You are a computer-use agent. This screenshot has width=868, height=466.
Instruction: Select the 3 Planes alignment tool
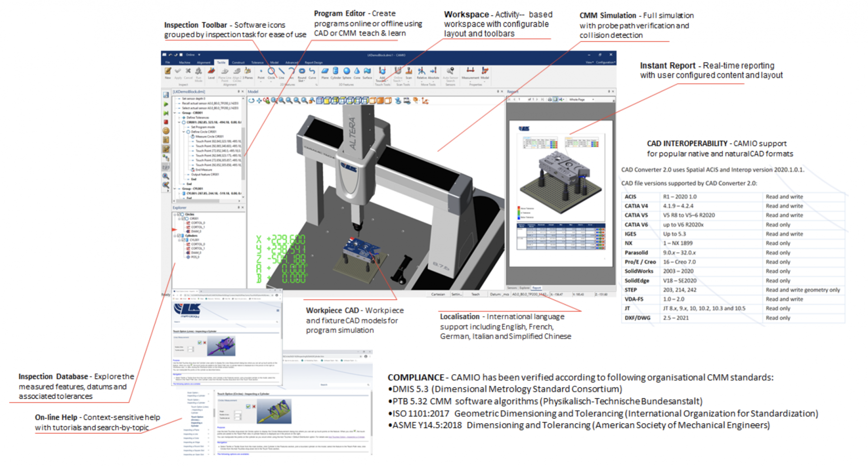[248, 72]
